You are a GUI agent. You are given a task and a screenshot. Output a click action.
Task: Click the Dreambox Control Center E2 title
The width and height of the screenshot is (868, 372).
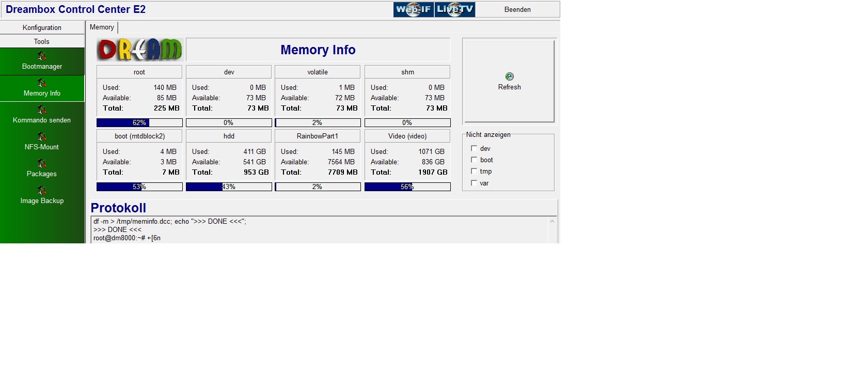pyautogui.click(x=75, y=9)
